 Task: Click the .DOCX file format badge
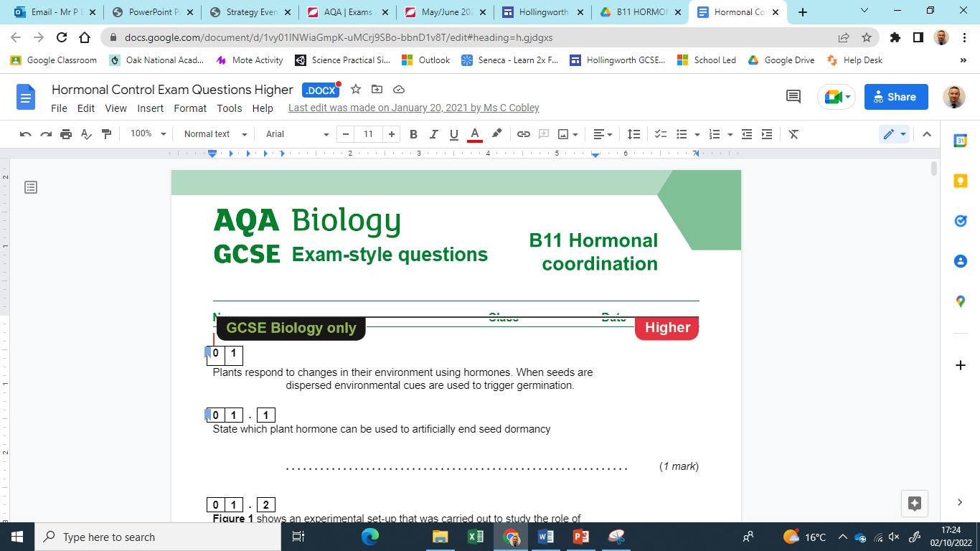pos(320,90)
